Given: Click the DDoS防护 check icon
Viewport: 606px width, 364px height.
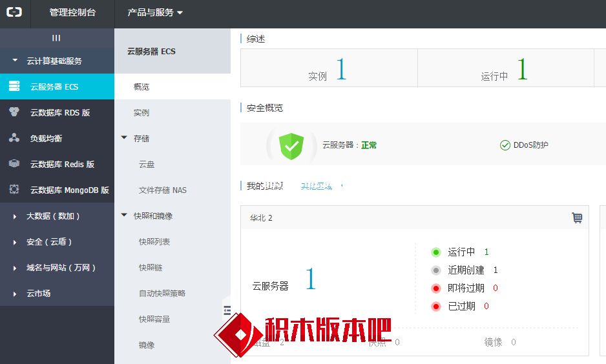Looking at the screenshot, I should (505, 145).
